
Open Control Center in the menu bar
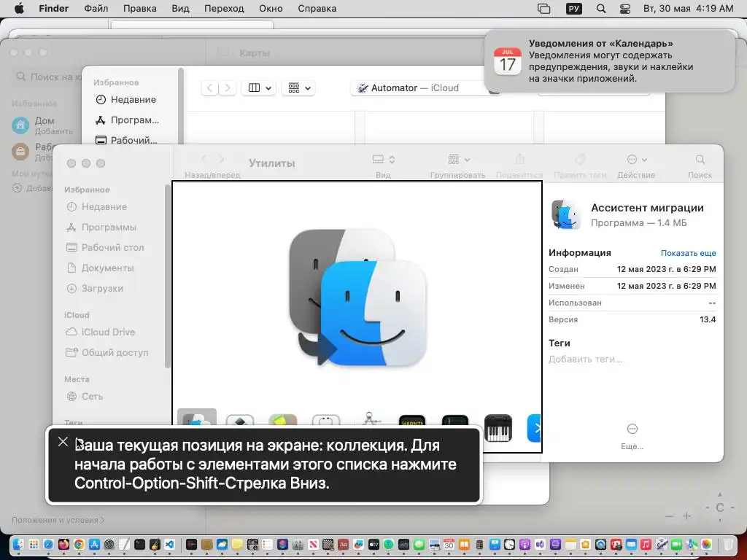coord(625,9)
